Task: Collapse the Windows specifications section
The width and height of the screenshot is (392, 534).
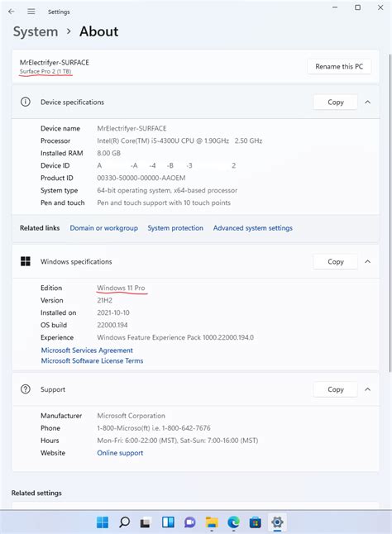Action: [x=367, y=261]
